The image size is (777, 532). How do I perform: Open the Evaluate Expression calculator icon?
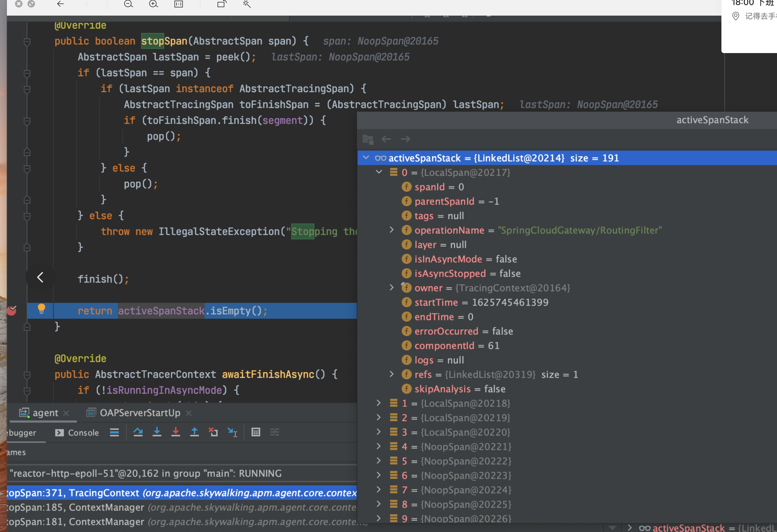[x=256, y=432]
